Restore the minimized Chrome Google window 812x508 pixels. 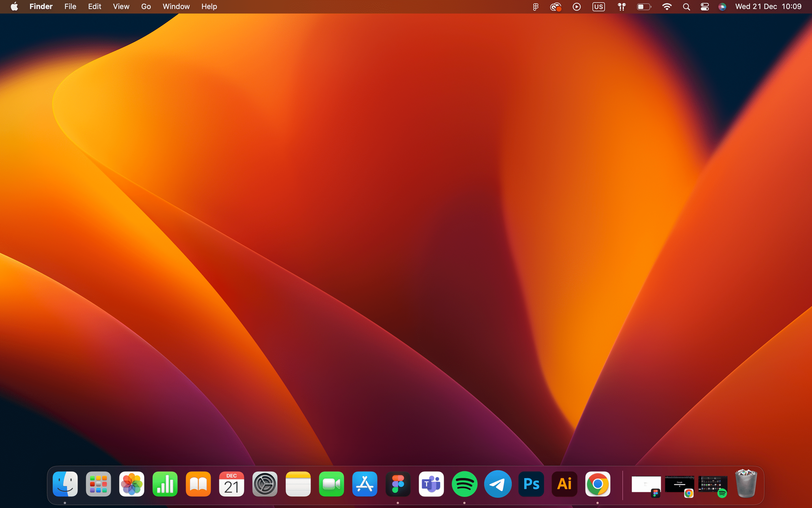[x=679, y=484]
